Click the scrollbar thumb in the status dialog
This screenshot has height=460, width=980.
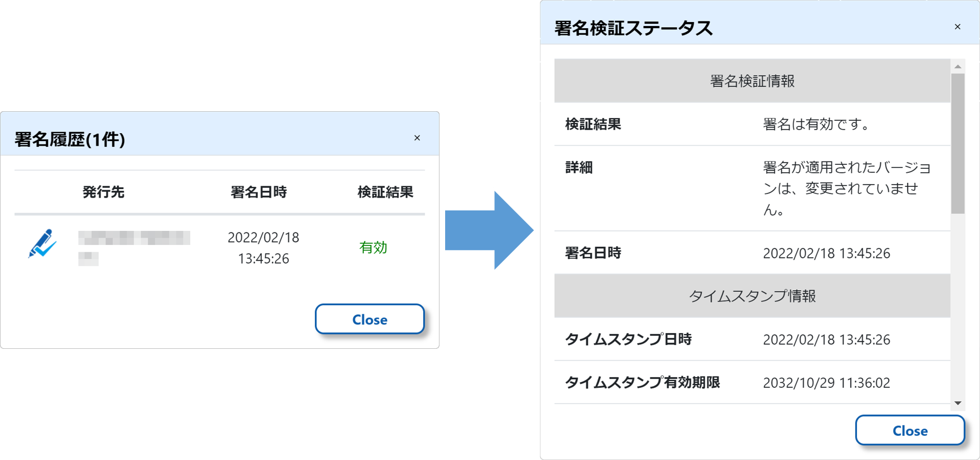(x=957, y=143)
